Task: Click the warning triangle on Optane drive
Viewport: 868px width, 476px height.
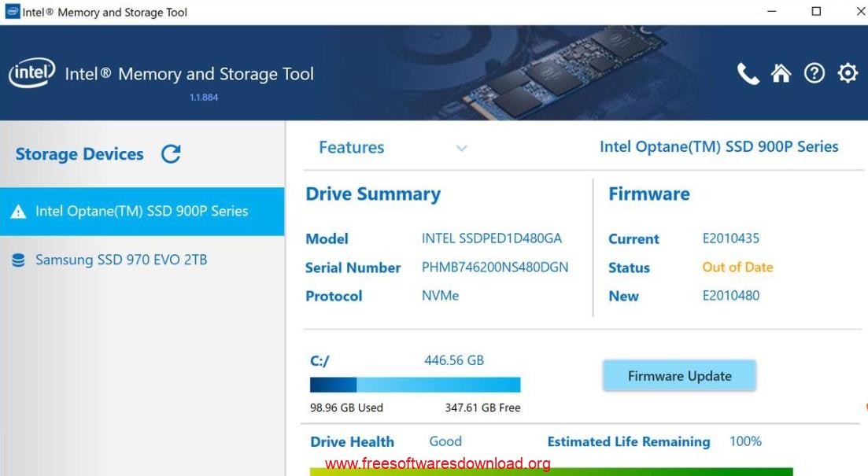Action: [18, 212]
